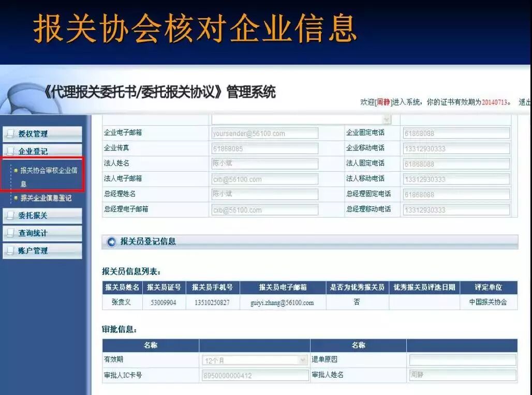Click the 报关员登记信息 arrow icon
This screenshot has width=532, height=395.
[x=111, y=242]
